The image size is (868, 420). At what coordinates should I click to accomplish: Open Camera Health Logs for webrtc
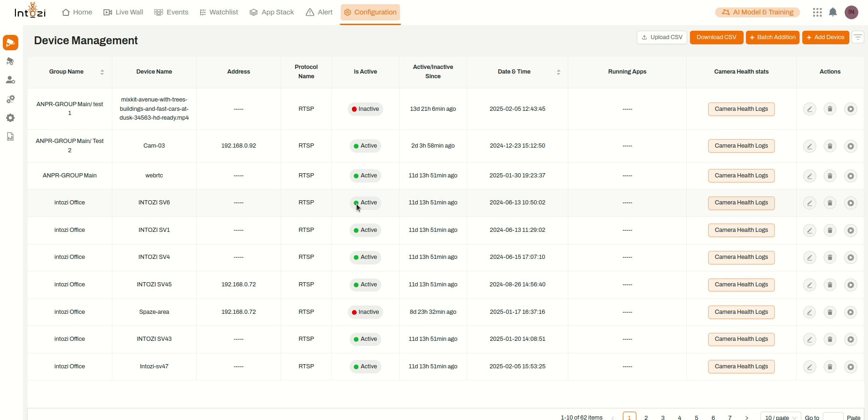tap(741, 176)
